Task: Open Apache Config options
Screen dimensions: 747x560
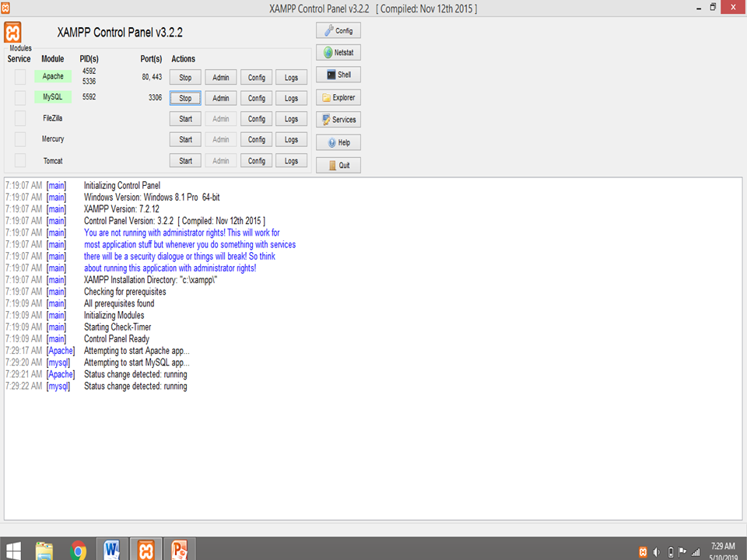Action: pyautogui.click(x=256, y=77)
